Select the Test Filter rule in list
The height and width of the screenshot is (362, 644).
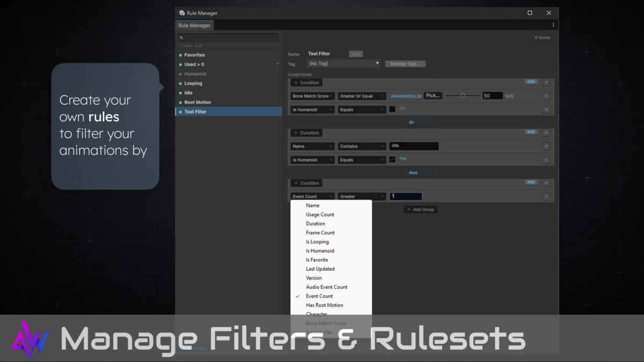(x=229, y=112)
